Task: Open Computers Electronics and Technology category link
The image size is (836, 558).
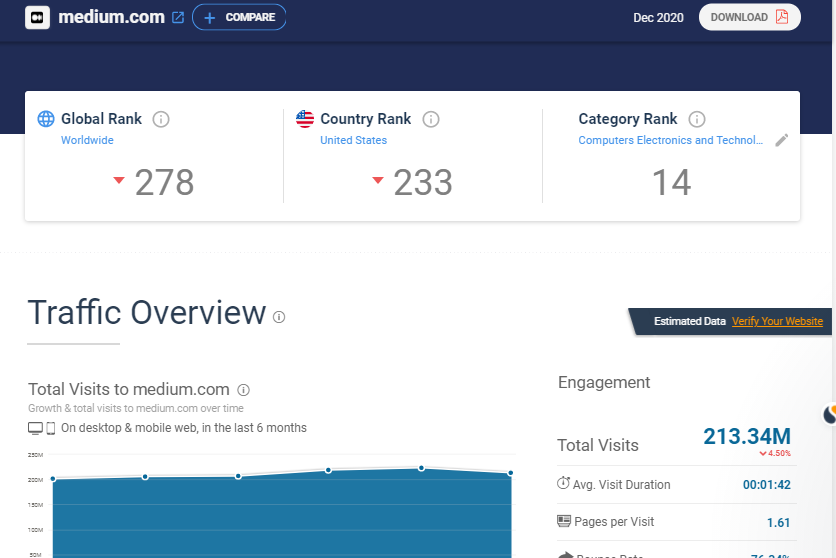Action: 670,140
